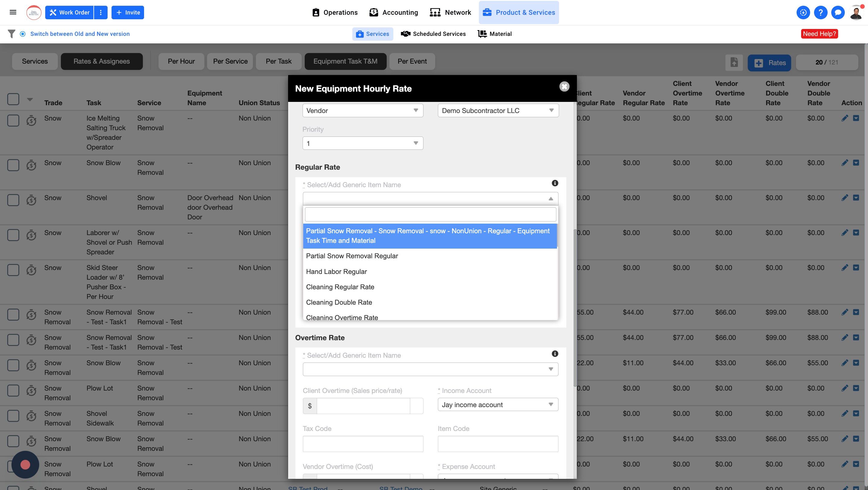The image size is (868, 490).
Task: Open the help question mark icon
Action: [820, 13]
